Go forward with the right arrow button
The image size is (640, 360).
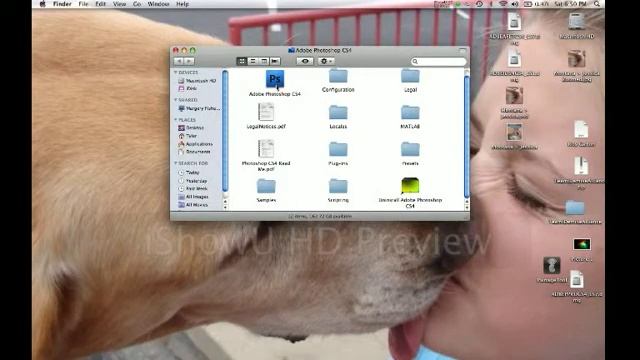tap(189, 61)
